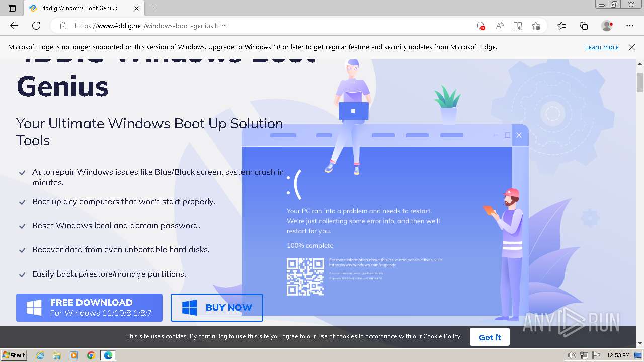Click 'Recover data from even unbootable hard disks' text
Screen dimensions: 644x362
point(121,249)
